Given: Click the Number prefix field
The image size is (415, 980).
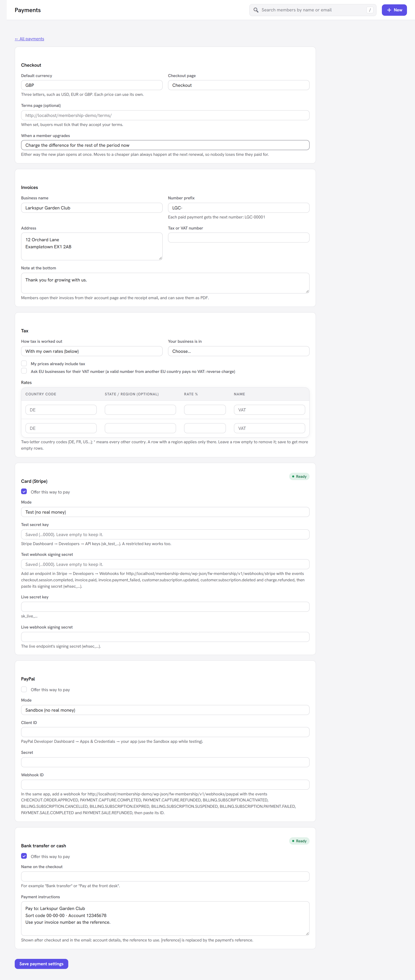Looking at the screenshot, I should pyautogui.click(x=239, y=208).
